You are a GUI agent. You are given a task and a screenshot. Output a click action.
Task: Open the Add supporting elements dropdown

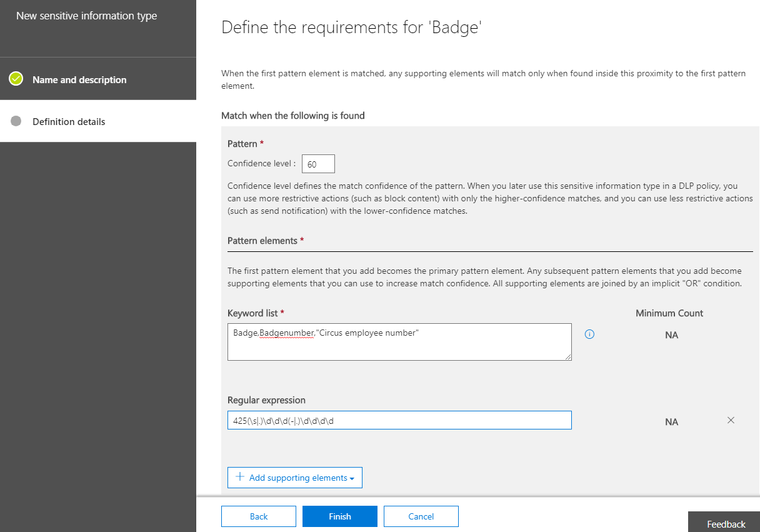tap(294, 477)
